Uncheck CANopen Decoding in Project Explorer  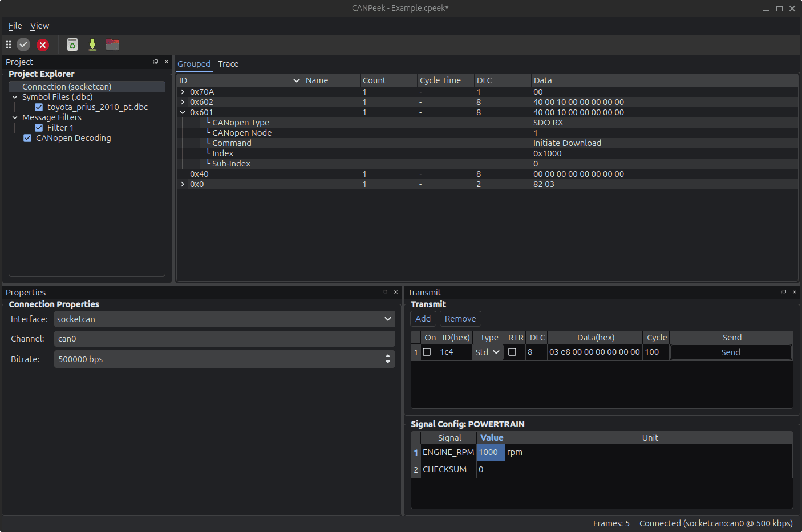tap(27, 137)
